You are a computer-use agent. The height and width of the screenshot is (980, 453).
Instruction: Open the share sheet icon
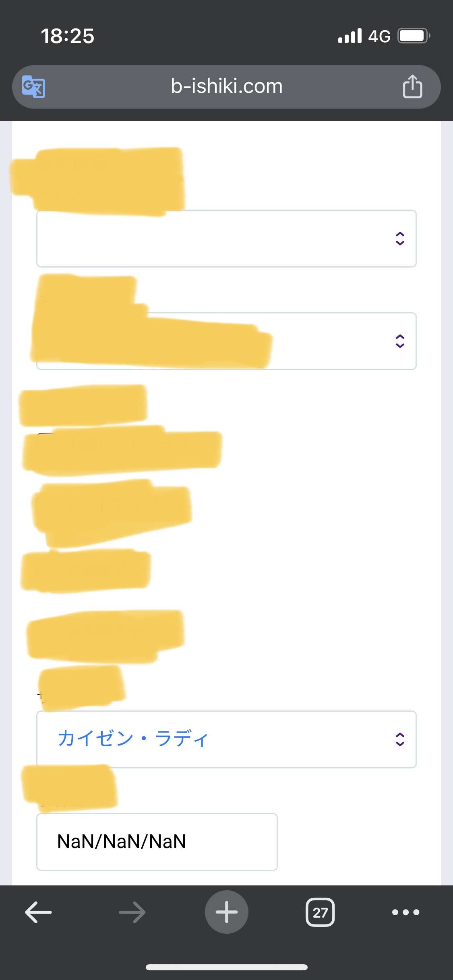pyautogui.click(x=412, y=86)
